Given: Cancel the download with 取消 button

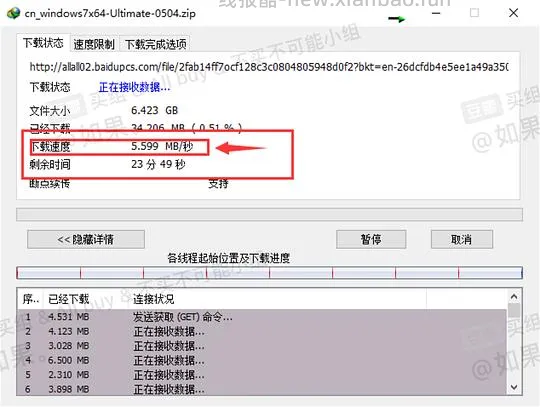Looking at the screenshot, I should click(461, 239).
